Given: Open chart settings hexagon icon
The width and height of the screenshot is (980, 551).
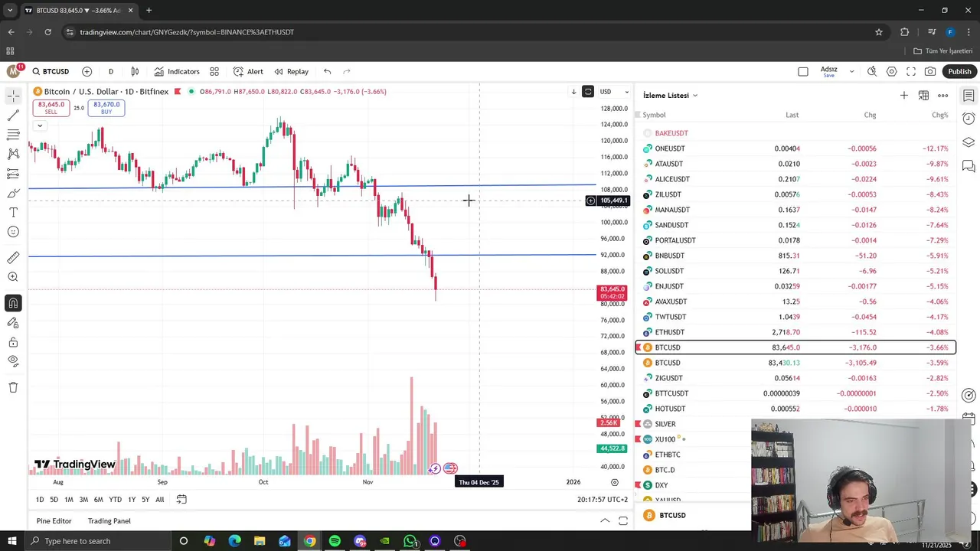Looking at the screenshot, I should [x=892, y=71].
